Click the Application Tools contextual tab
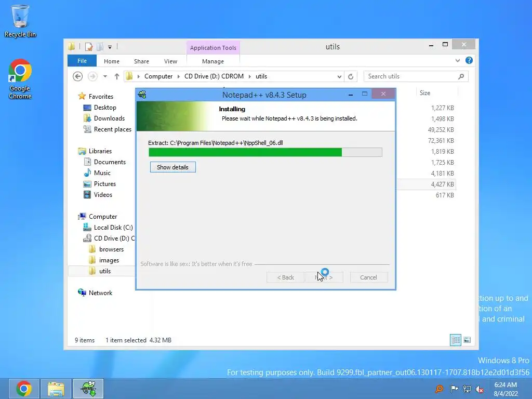This screenshot has height=399, width=532. (x=213, y=48)
